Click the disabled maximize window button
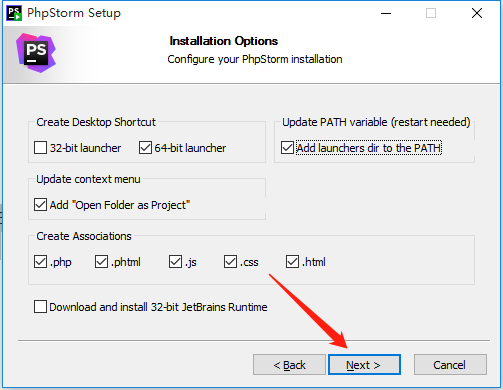This screenshot has height=390, width=503. pyautogui.click(x=431, y=13)
